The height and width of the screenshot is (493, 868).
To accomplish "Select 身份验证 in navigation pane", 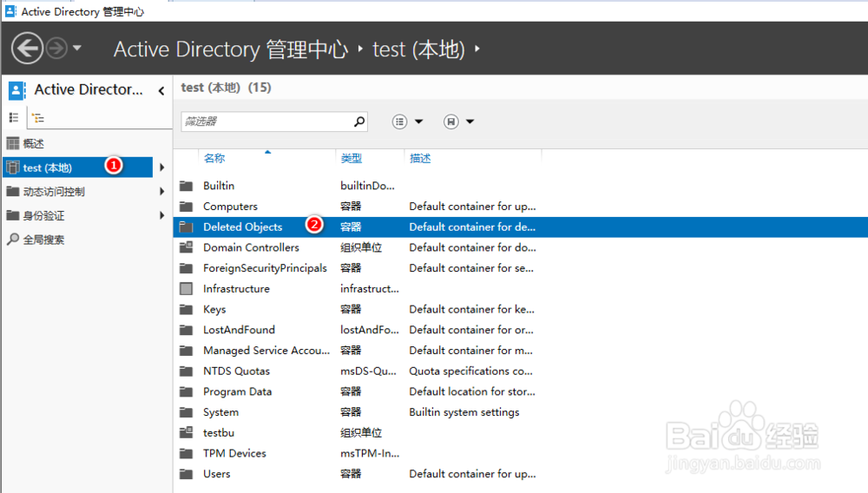I will tap(43, 216).
